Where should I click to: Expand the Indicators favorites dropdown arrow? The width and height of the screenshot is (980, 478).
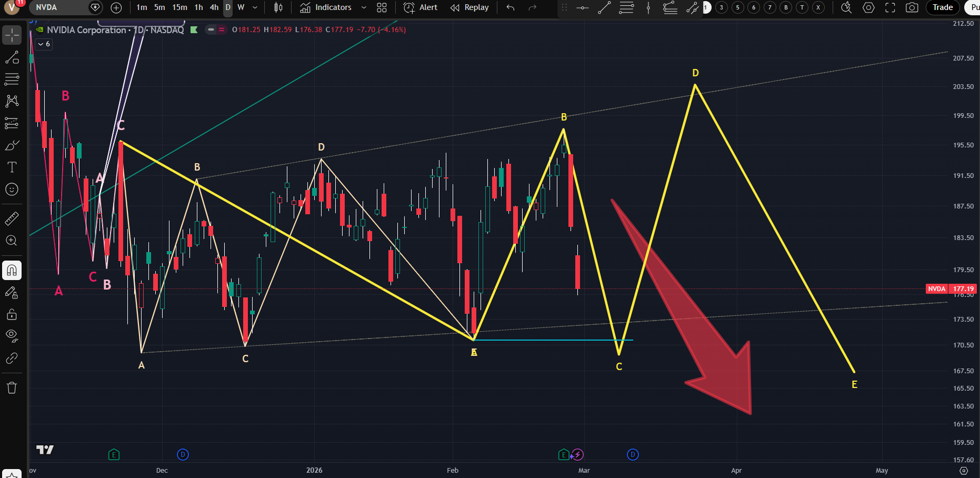click(364, 7)
